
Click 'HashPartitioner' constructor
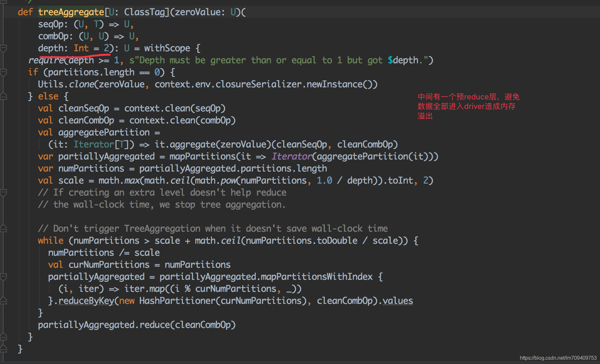[x=177, y=301]
